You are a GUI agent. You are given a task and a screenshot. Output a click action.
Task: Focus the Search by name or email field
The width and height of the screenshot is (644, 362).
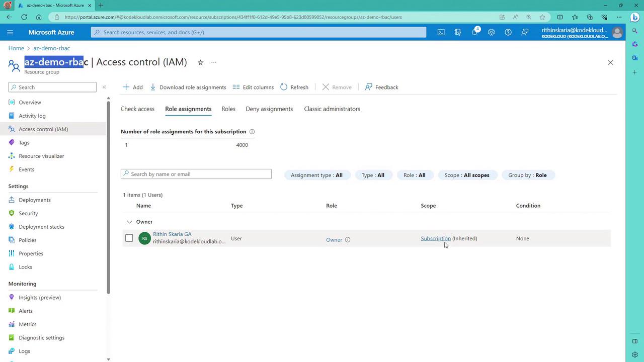click(196, 174)
